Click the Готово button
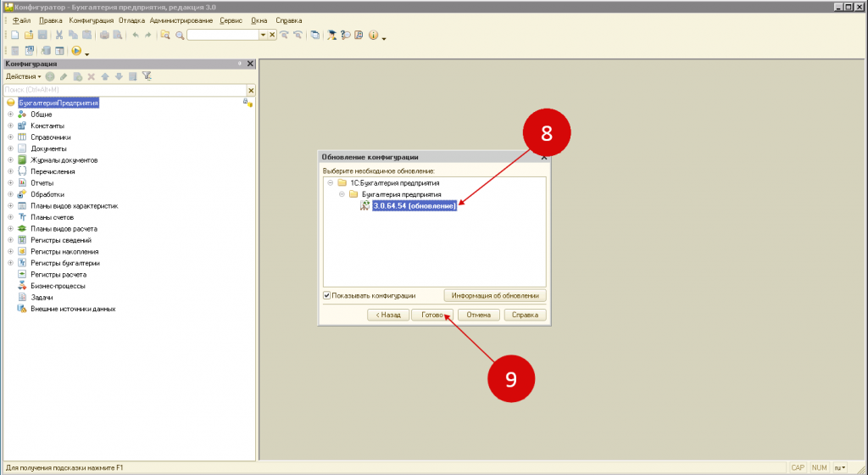 (432, 315)
